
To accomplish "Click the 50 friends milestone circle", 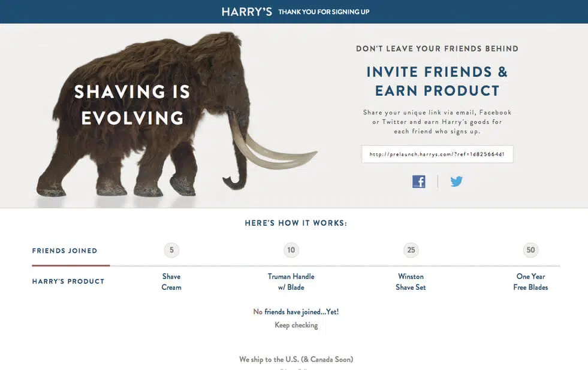I will pyautogui.click(x=530, y=250).
